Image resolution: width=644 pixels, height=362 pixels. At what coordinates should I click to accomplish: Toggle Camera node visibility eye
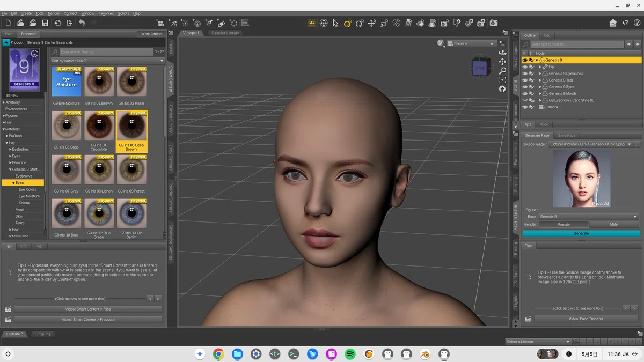point(525,107)
